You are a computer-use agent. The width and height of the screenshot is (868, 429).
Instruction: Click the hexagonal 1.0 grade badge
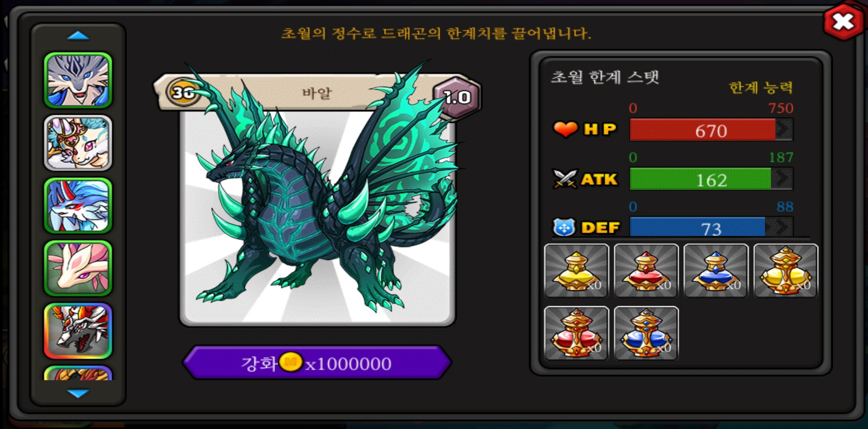457,97
